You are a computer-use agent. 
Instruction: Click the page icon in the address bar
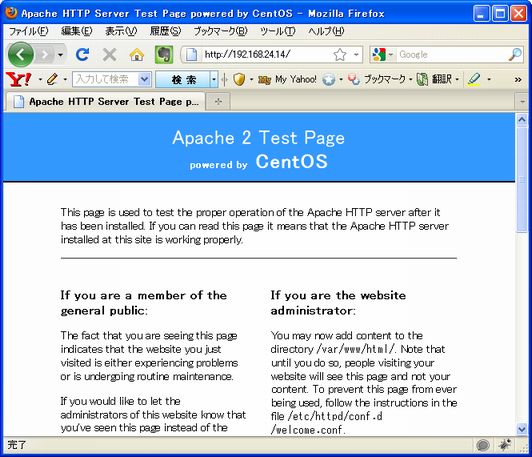(x=192, y=54)
